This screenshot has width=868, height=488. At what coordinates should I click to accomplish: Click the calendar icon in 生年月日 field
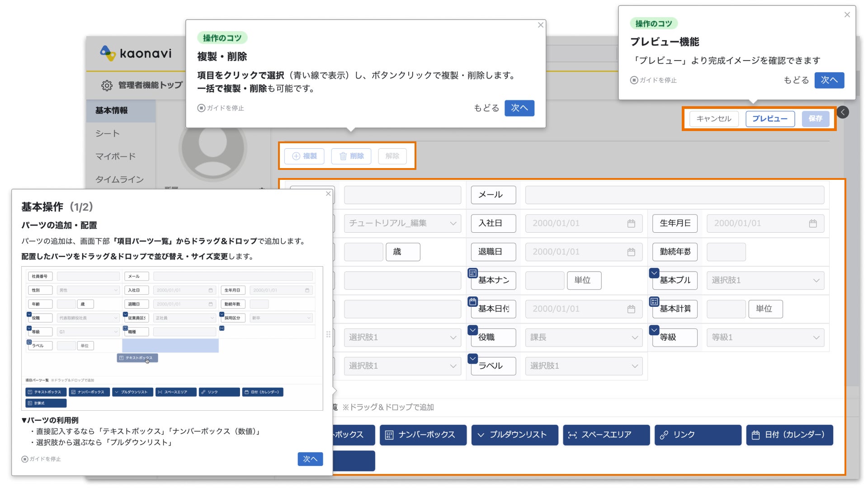coord(812,223)
